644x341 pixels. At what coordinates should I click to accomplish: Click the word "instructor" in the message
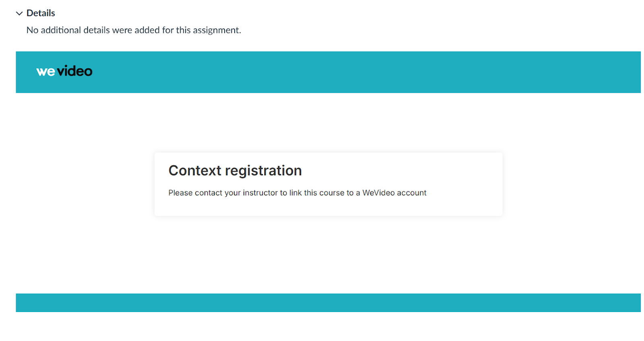coord(260,193)
